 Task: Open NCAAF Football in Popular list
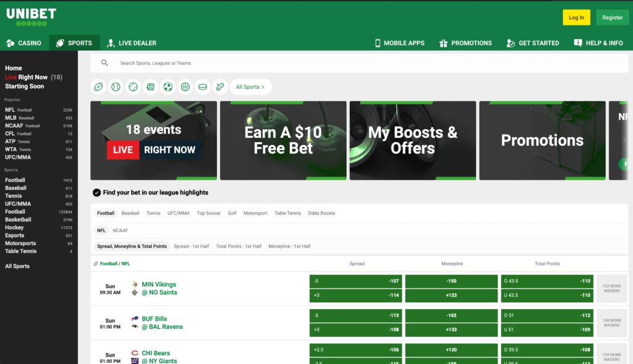pyautogui.click(x=38, y=125)
